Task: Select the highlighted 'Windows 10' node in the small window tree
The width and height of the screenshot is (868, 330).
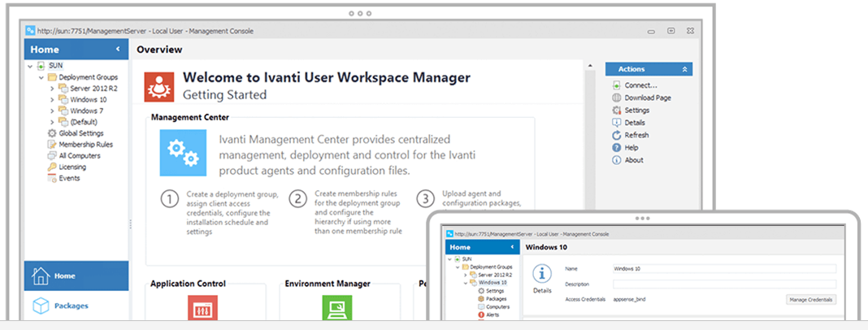Action: 493,282
